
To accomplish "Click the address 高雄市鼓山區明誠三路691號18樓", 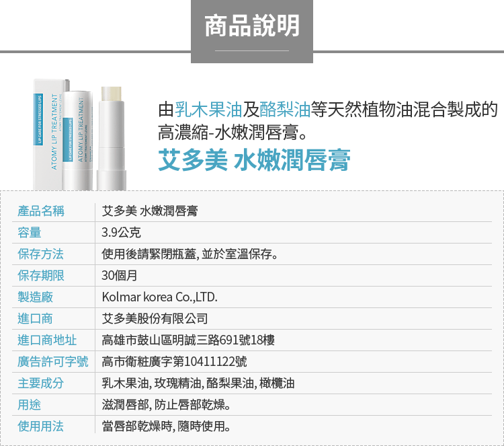I will 188,340.
